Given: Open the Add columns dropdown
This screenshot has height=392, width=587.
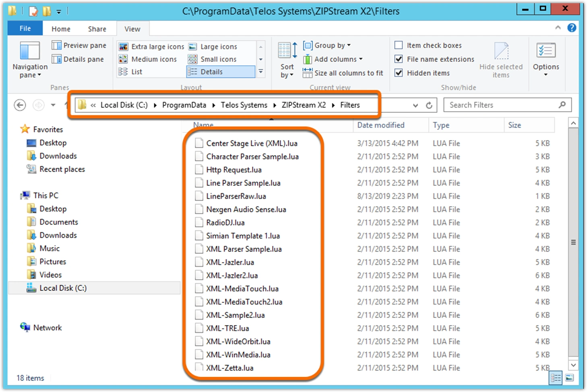Looking at the screenshot, I should point(333,59).
